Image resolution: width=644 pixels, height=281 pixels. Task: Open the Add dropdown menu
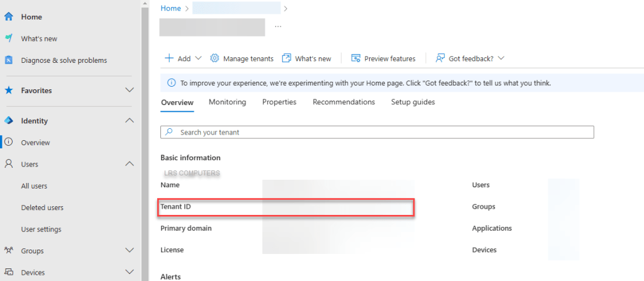tap(183, 58)
